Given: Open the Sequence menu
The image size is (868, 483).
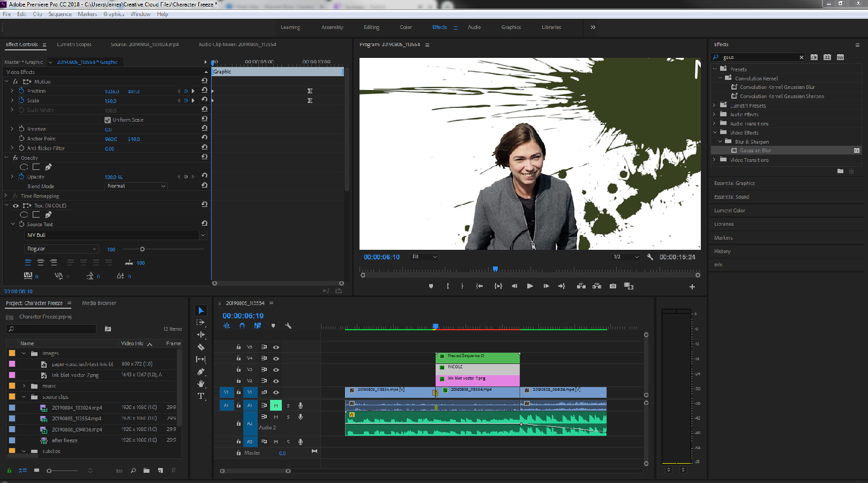Looking at the screenshot, I should 59,14.
